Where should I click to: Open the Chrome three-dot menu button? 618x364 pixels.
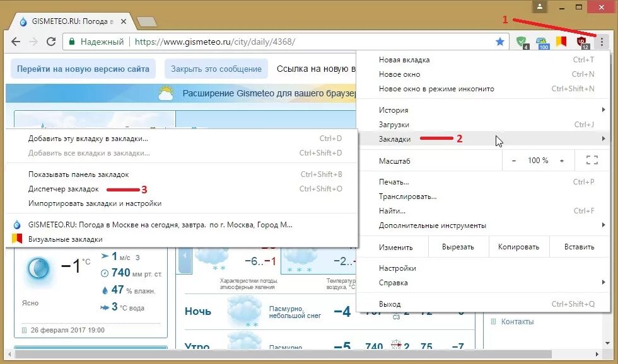pyautogui.click(x=602, y=42)
